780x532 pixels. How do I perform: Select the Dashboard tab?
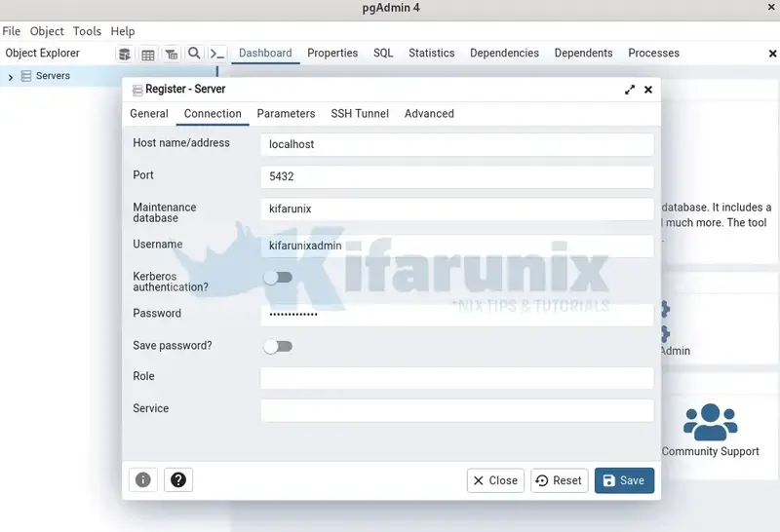[265, 53]
